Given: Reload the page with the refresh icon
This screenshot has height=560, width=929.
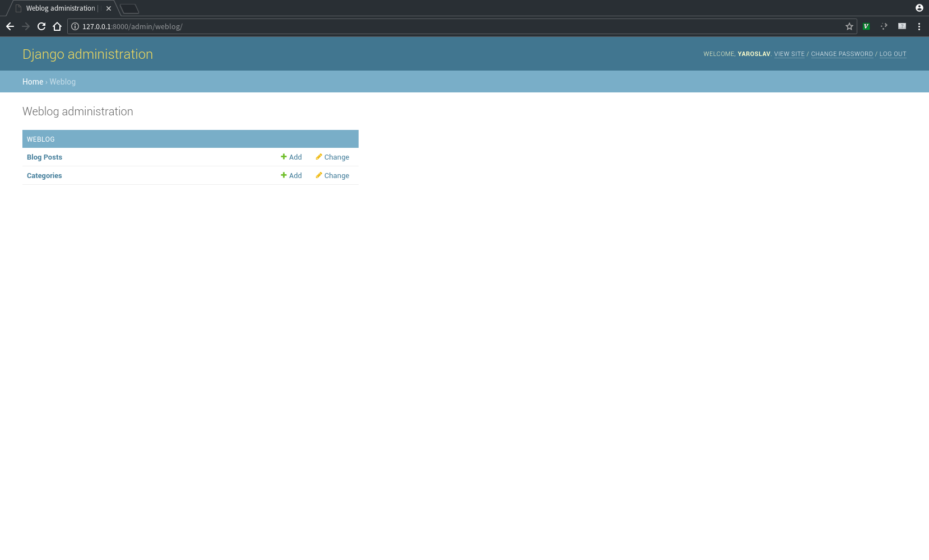Looking at the screenshot, I should (x=41, y=26).
